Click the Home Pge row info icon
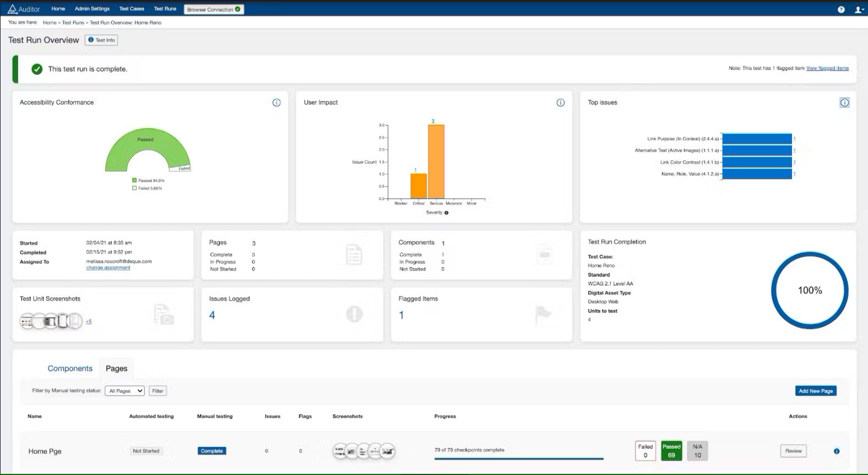 837,451
